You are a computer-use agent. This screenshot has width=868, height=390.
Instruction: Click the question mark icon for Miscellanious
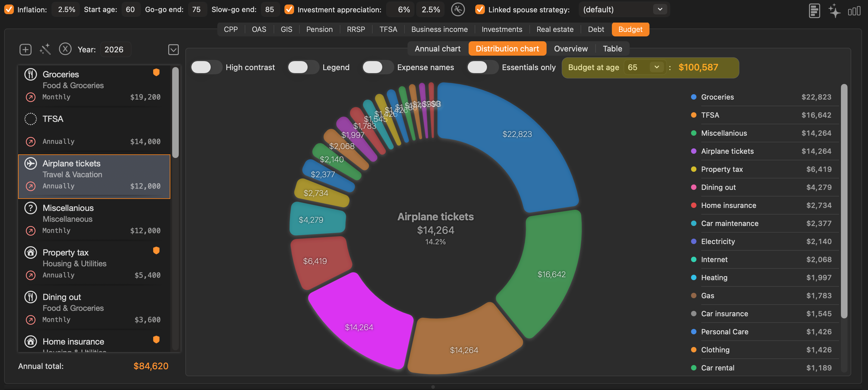pos(31,208)
